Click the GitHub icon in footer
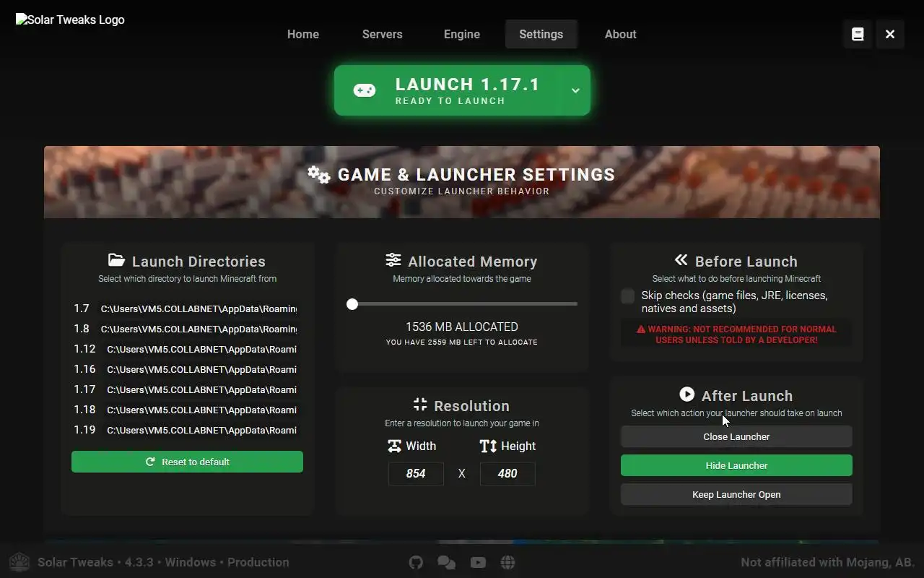This screenshot has height=578, width=924. click(416, 562)
